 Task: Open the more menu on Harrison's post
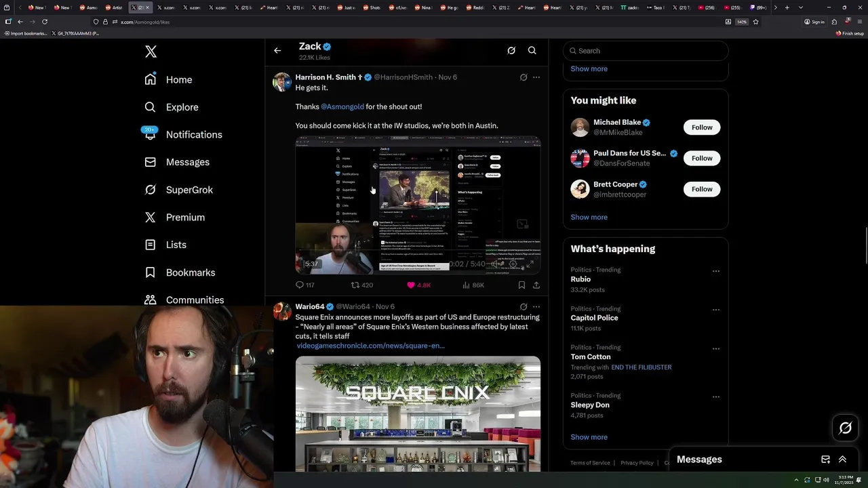[x=536, y=77]
